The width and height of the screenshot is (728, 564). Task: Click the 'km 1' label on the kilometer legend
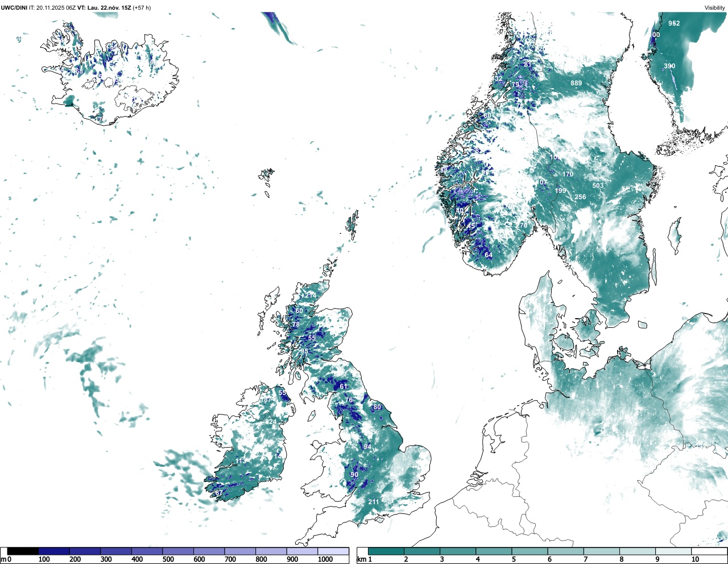pyautogui.click(x=364, y=559)
